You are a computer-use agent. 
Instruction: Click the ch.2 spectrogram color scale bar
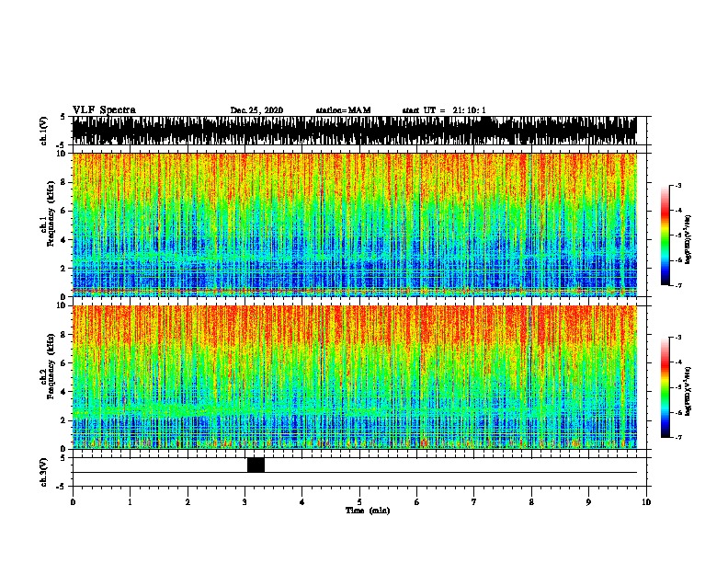click(665, 387)
